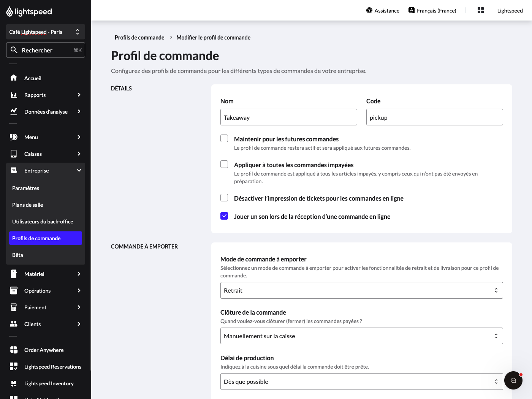532x399 pixels.
Task: Click the Rechercher search box
Action: pos(46,50)
